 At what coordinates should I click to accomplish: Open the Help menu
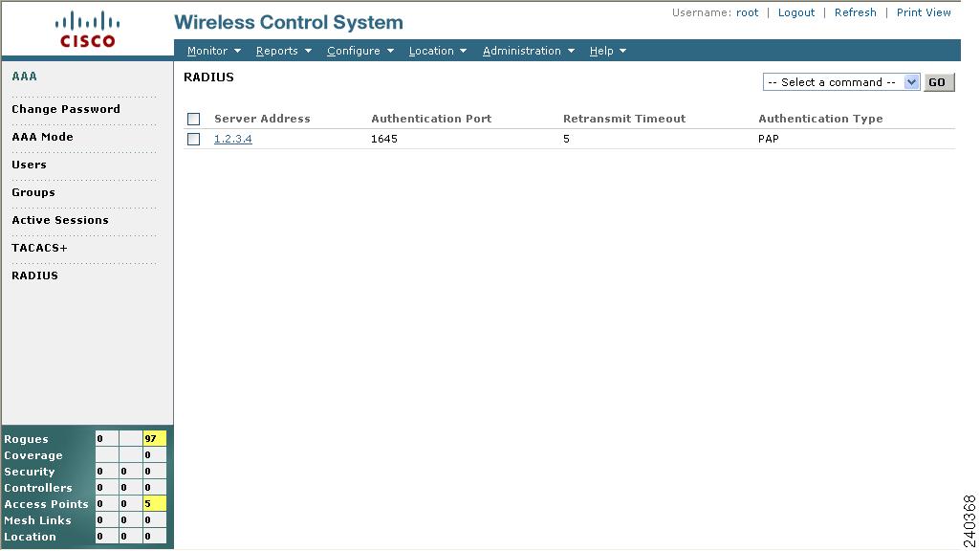click(607, 51)
